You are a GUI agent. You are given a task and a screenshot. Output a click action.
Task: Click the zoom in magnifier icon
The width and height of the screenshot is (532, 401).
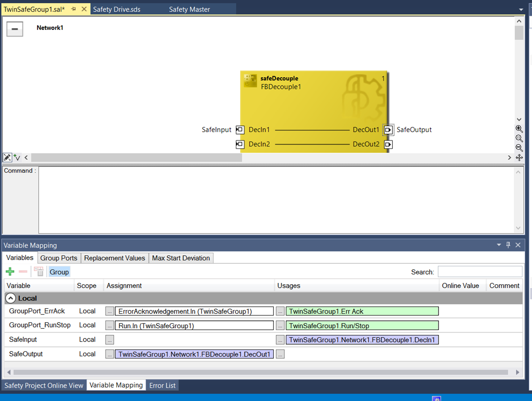point(519,129)
